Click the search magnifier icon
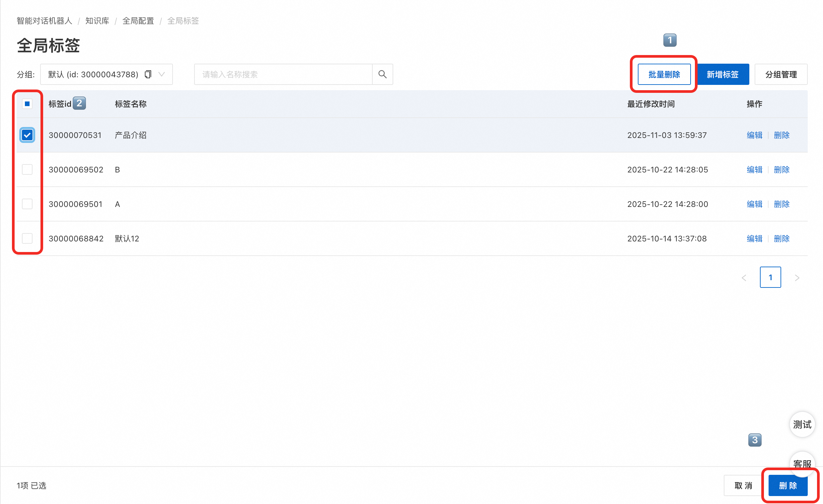The image size is (823, 504). (x=382, y=74)
